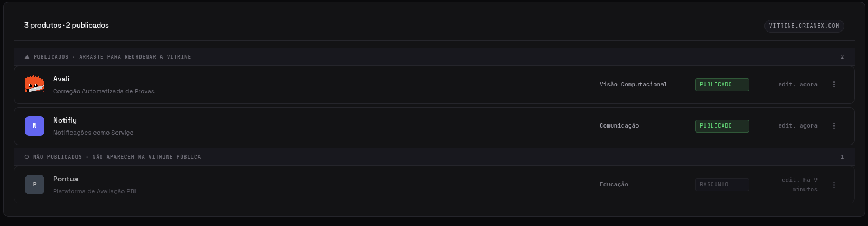Toggle the PUBLICADO status badge on Avali
868x226 pixels.
[722, 85]
